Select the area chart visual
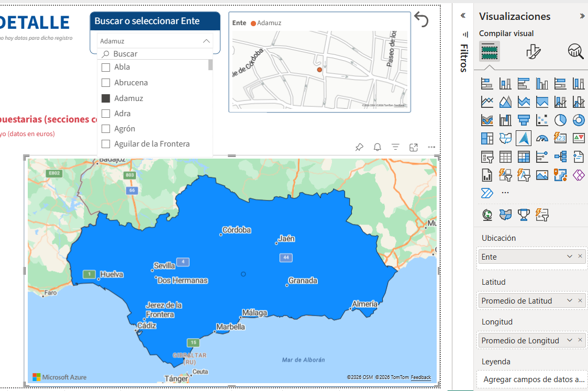 [505, 102]
